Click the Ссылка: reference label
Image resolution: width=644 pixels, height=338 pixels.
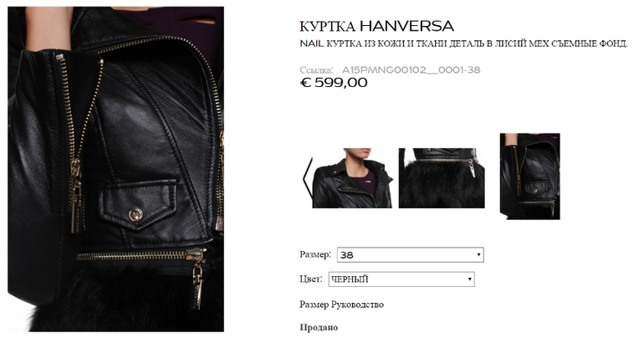(x=316, y=70)
